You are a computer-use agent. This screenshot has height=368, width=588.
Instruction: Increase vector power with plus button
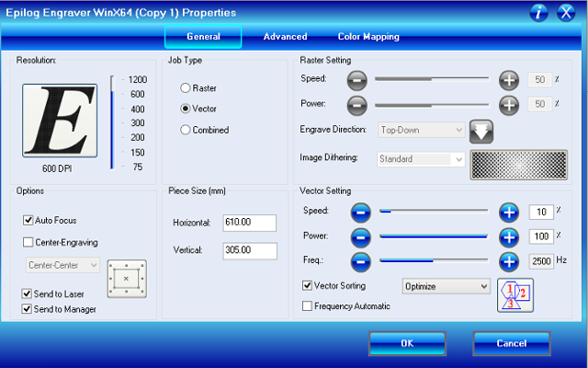pyautogui.click(x=509, y=237)
